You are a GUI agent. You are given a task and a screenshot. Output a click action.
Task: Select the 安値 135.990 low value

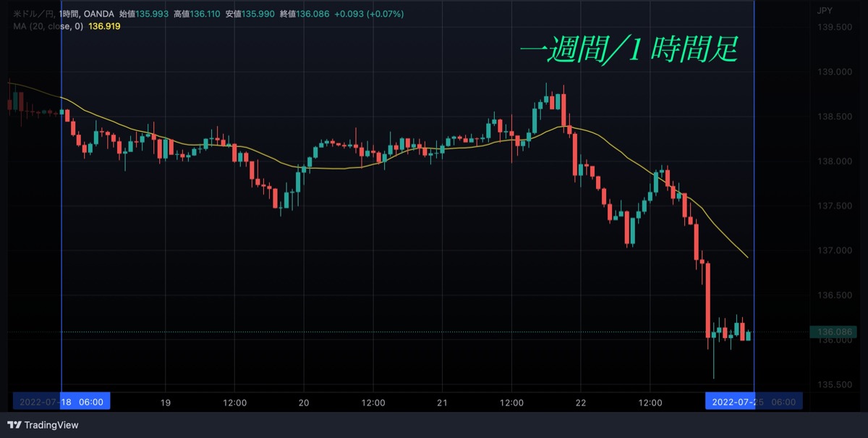(x=250, y=14)
